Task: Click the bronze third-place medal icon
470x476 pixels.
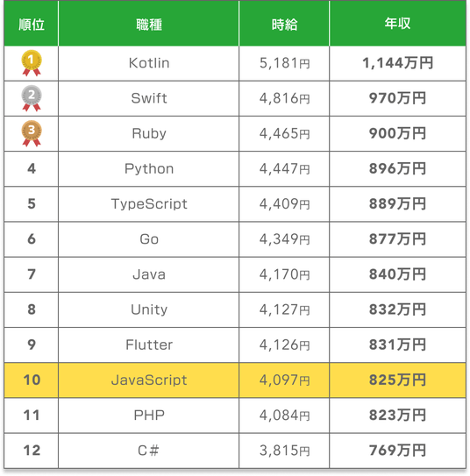Action: point(32,133)
